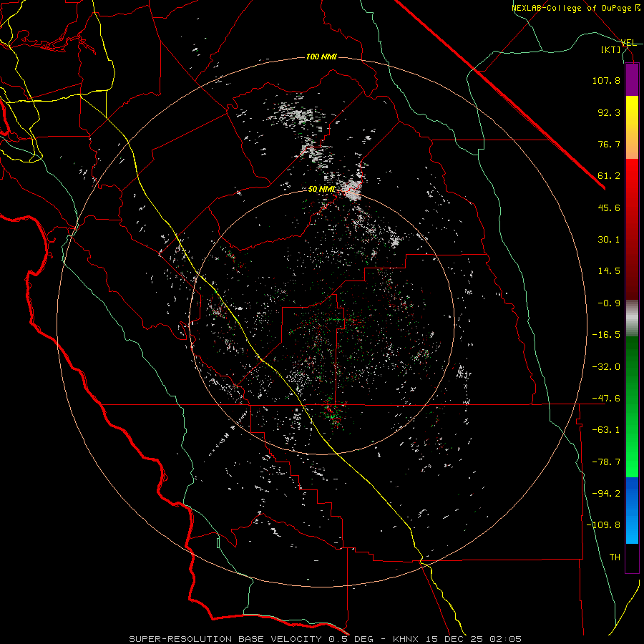This screenshot has width=644, height=644.
Task: Pick the green segment of the velocity scale
Action: coord(632,406)
